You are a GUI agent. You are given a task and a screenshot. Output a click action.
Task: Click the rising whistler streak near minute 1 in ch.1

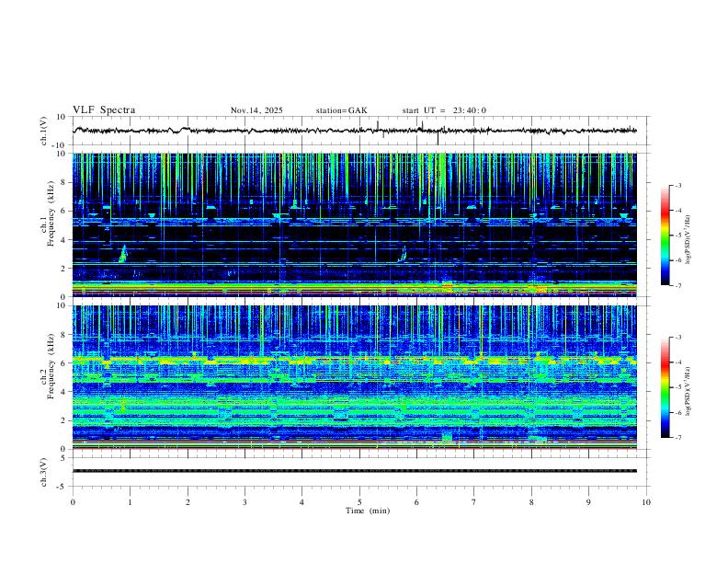(x=123, y=254)
